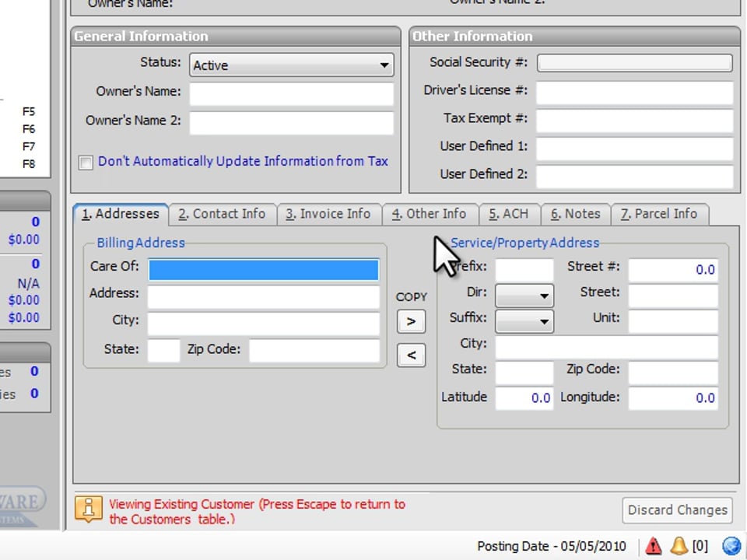This screenshot has width=747, height=560.
Task: Click the Unit field
Action: tap(673, 321)
